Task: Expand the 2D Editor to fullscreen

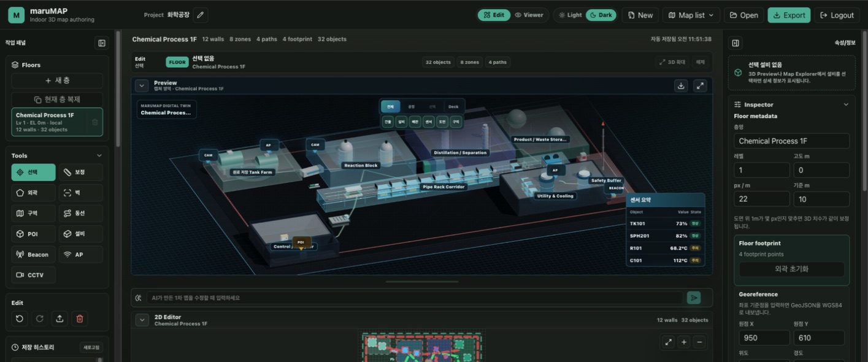Action: [668, 342]
